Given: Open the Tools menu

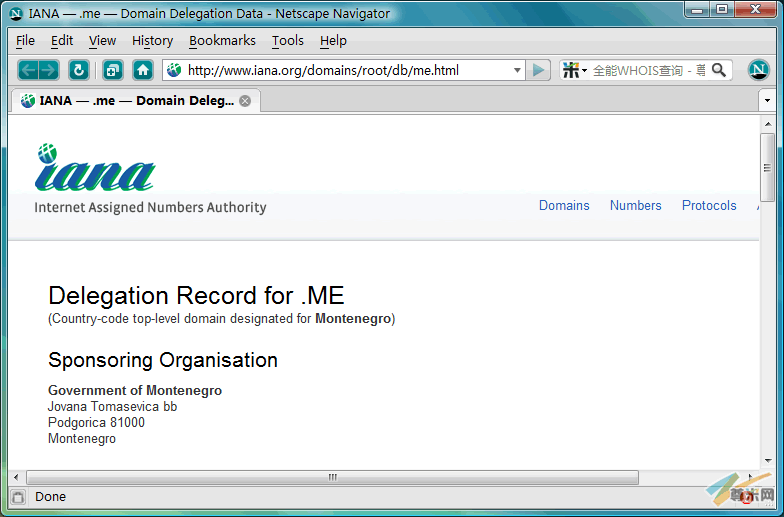Looking at the screenshot, I should pos(288,40).
